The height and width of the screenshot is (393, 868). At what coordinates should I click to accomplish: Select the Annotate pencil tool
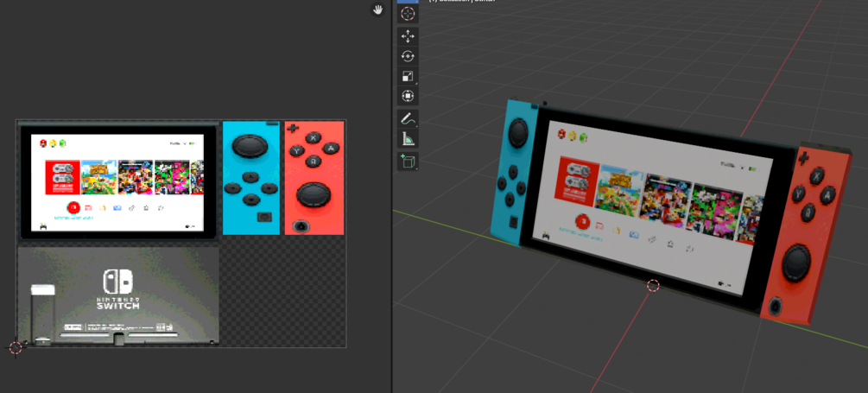pyautogui.click(x=408, y=118)
